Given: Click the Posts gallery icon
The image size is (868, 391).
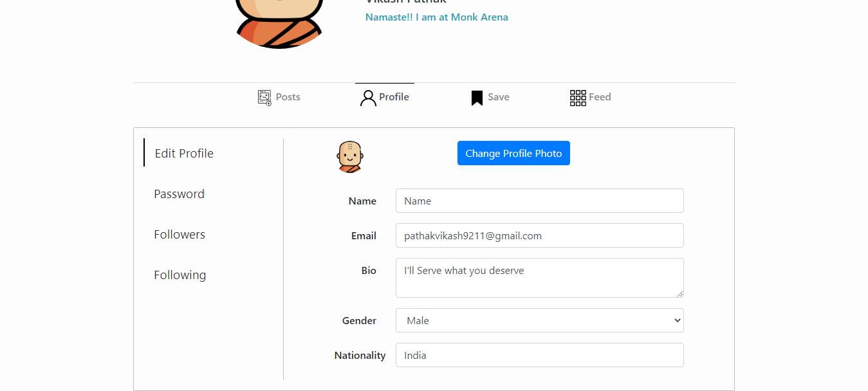Looking at the screenshot, I should [264, 98].
